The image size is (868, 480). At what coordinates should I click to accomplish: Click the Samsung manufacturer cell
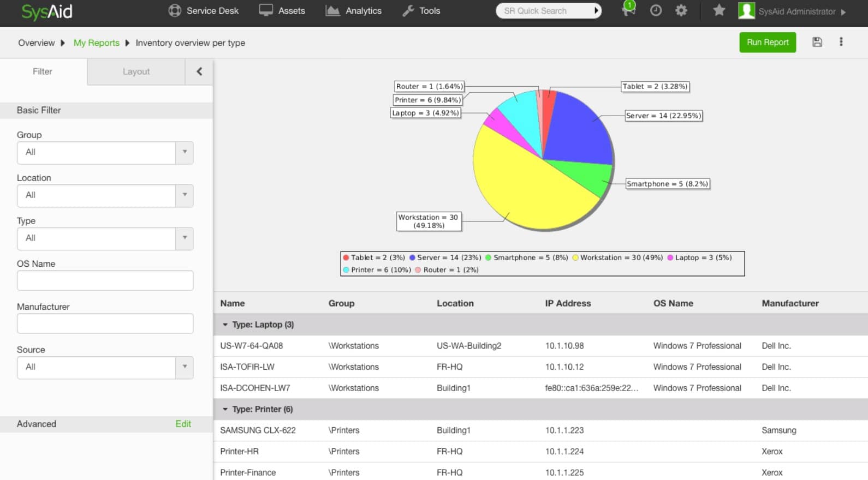779,430
